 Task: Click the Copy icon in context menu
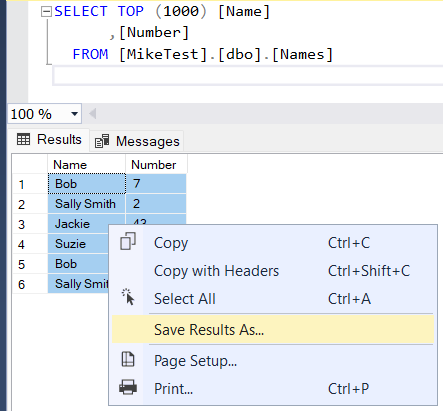tap(128, 241)
